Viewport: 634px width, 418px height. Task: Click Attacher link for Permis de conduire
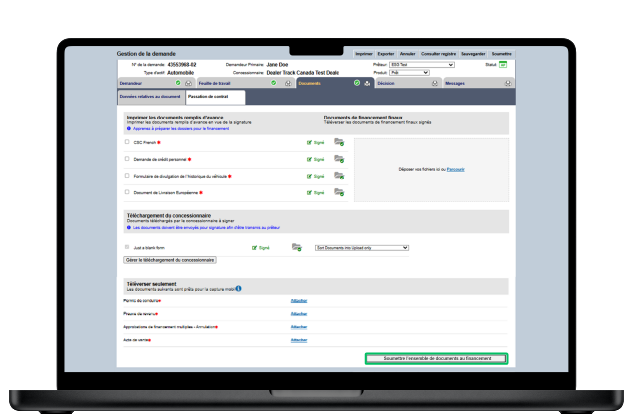click(298, 300)
